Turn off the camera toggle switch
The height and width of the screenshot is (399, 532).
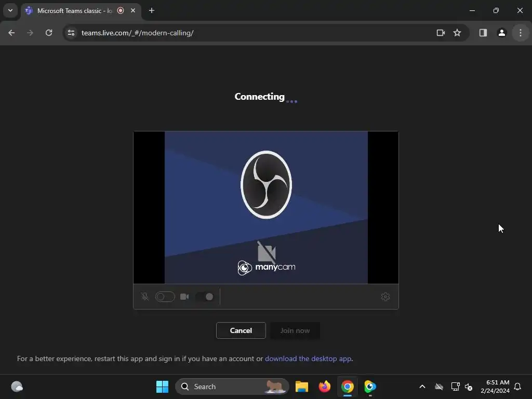click(x=205, y=297)
